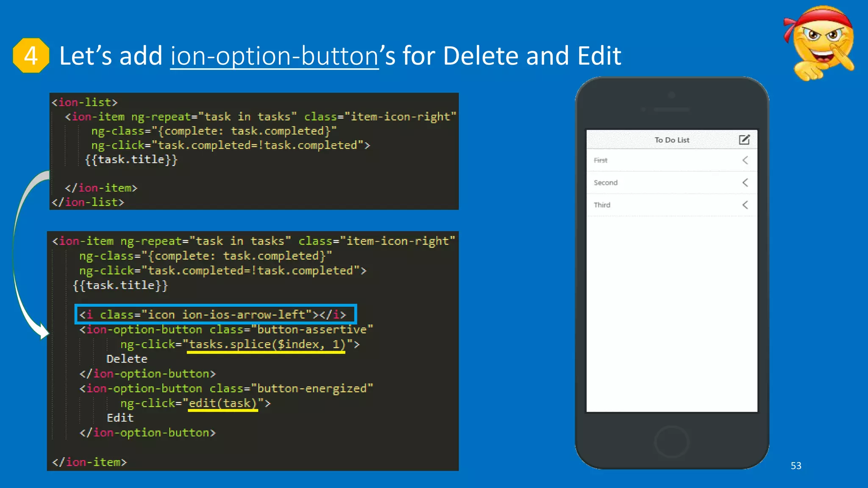Click {{task.title}} in the bottom code block
Viewport: 868px width, 488px height.
pos(120,285)
